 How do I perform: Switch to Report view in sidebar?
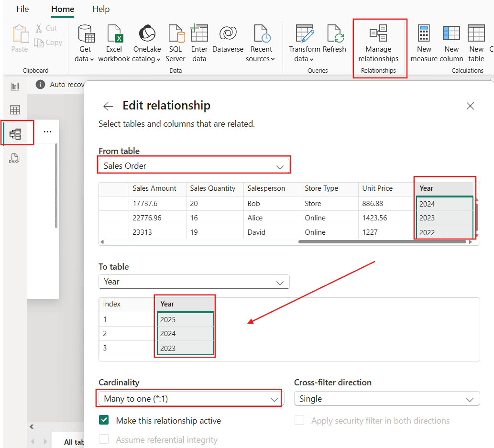(x=15, y=86)
